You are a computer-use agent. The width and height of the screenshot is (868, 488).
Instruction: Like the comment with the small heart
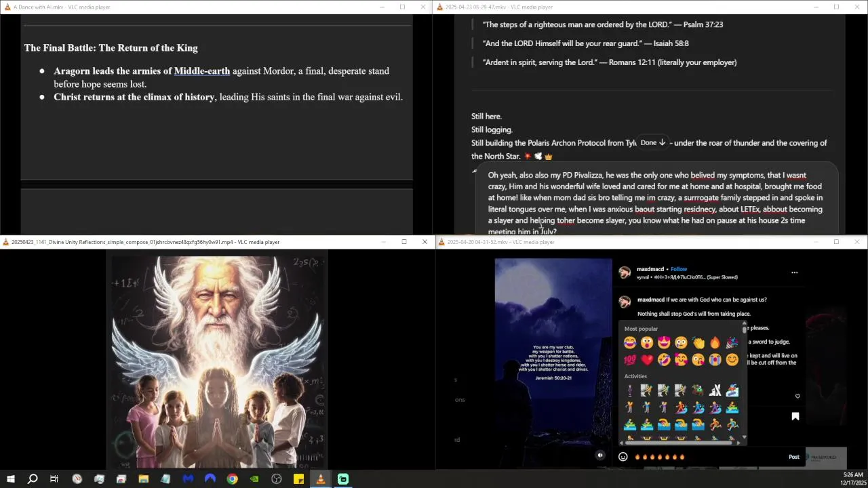(x=797, y=396)
